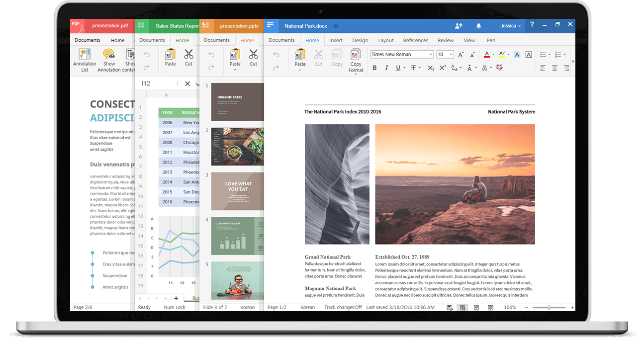644x338 pixels.
Task: Click the Cut scissors in National Park.docx
Action: click(x=318, y=55)
